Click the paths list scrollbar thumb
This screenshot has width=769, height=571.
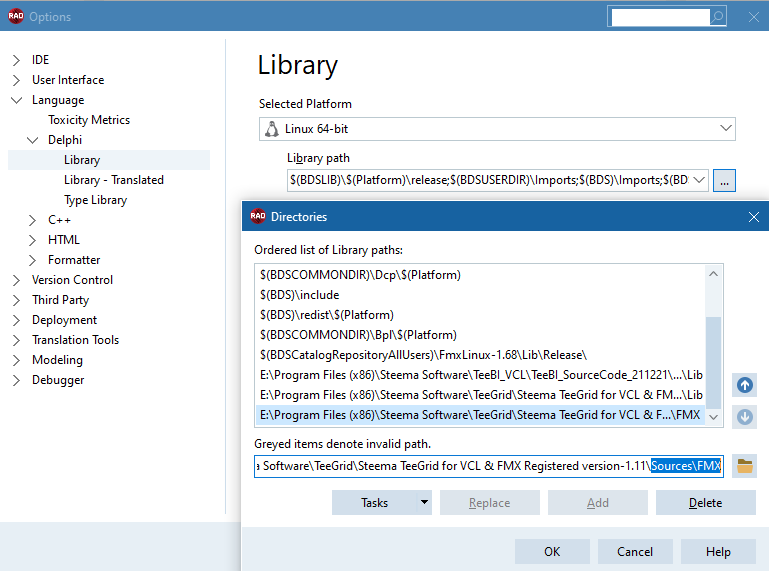[714, 363]
